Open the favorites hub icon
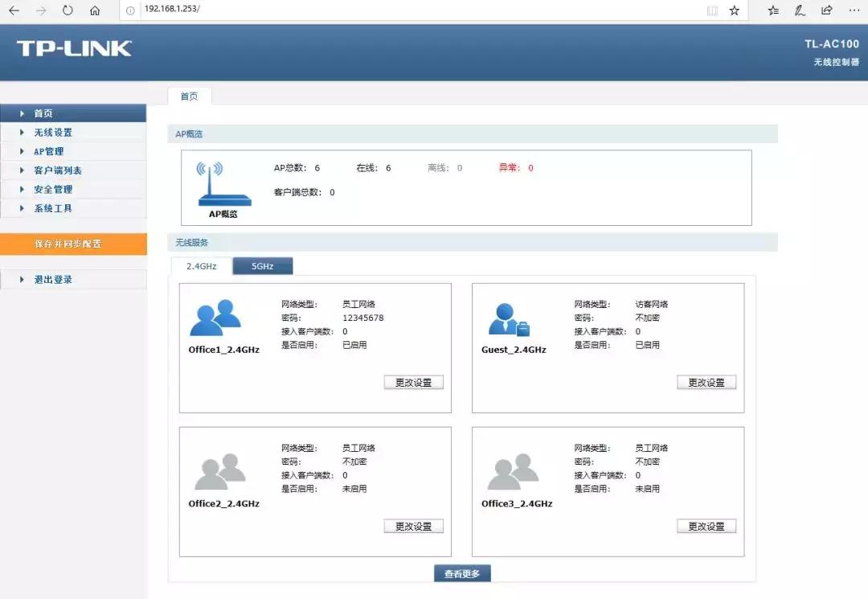This screenshot has width=868, height=599. [773, 10]
